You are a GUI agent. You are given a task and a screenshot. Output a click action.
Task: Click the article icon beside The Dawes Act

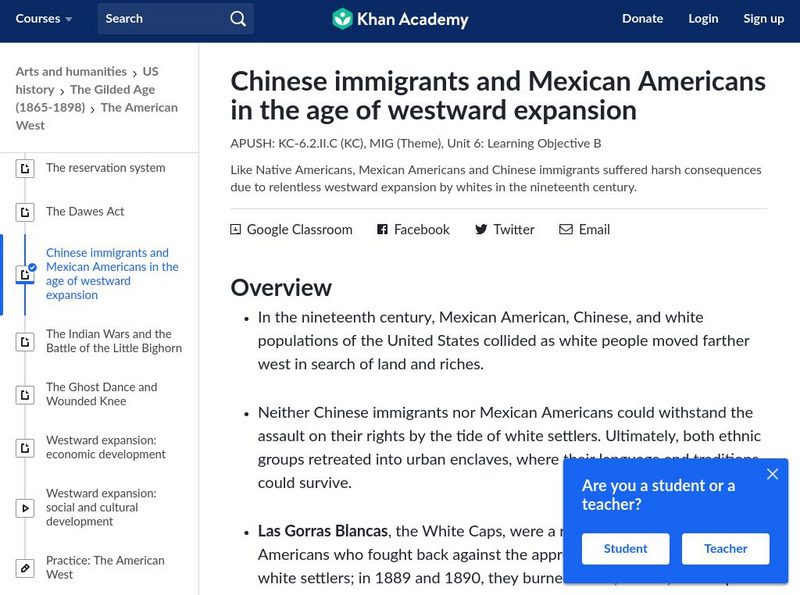point(25,212)
